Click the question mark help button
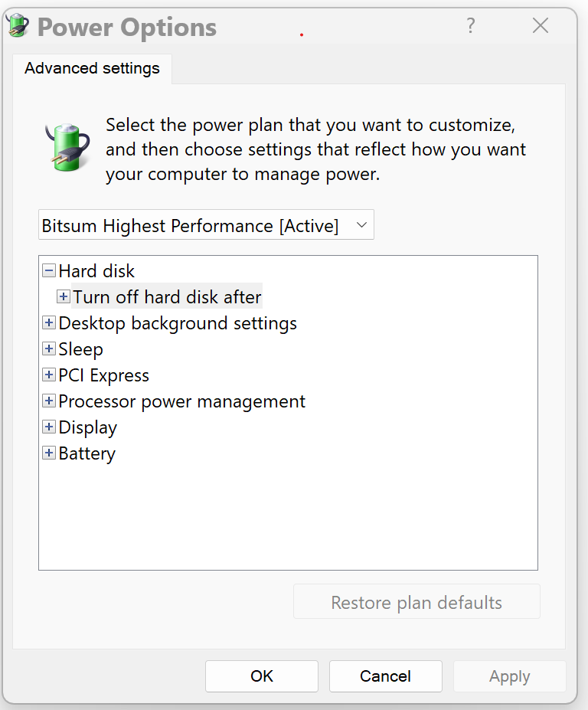 (x=471, y=26)
